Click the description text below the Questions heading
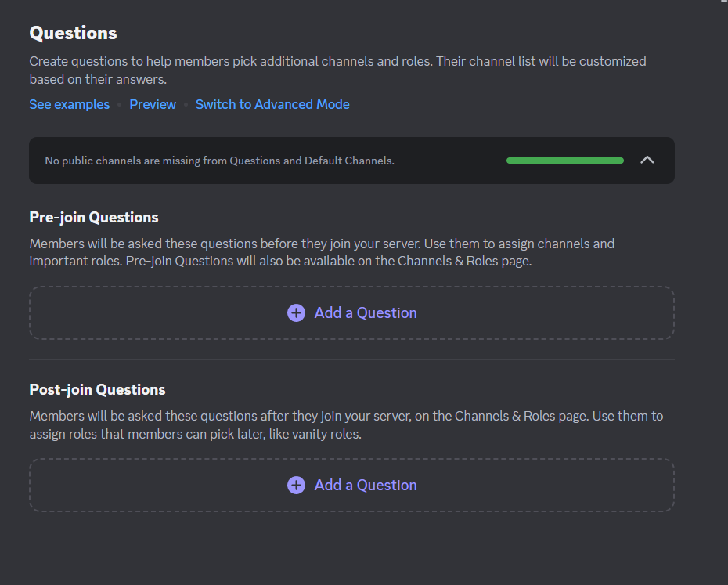The image size is (728, 585). tap(337, 70)
